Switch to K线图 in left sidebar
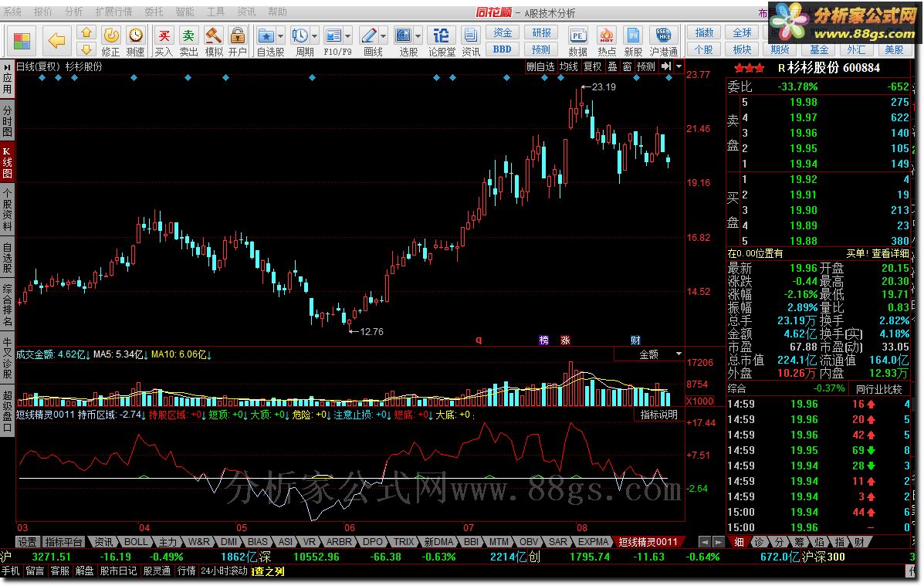The height and width of the screenshot is (586, 924). point(7,161)
